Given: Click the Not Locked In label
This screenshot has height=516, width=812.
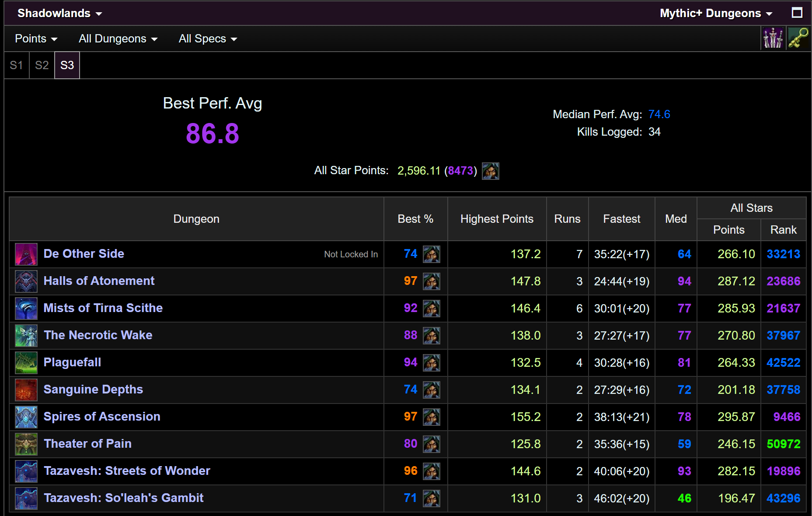Looking at the screenshot, I should (351, 254).
